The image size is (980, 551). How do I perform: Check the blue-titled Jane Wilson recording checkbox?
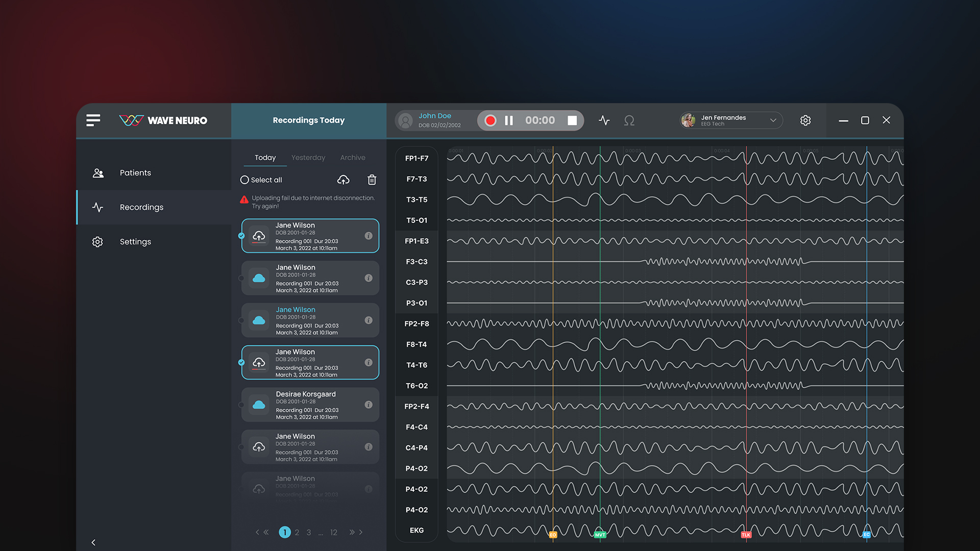[x=241, y=320]
